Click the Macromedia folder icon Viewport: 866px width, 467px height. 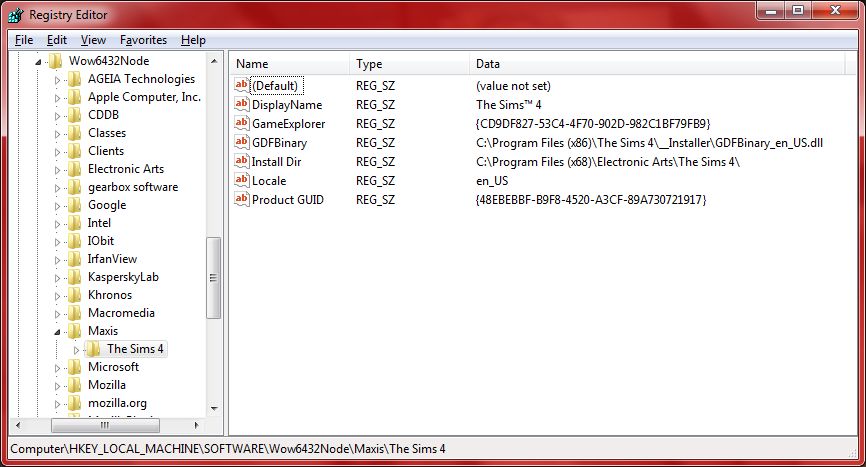[75, 313]
